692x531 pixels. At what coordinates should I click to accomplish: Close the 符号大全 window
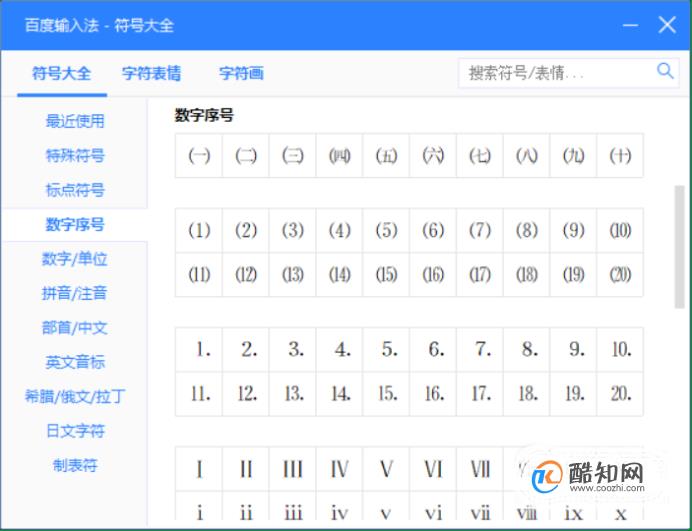pyautogui.click(x=667, y=25)
